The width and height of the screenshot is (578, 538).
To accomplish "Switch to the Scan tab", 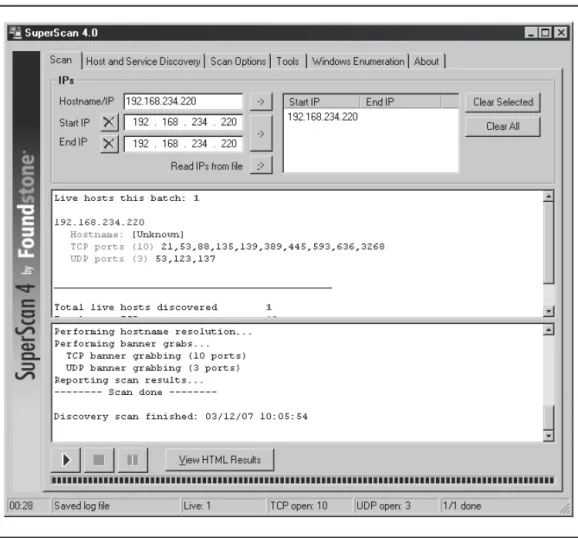I will point(61,60).
